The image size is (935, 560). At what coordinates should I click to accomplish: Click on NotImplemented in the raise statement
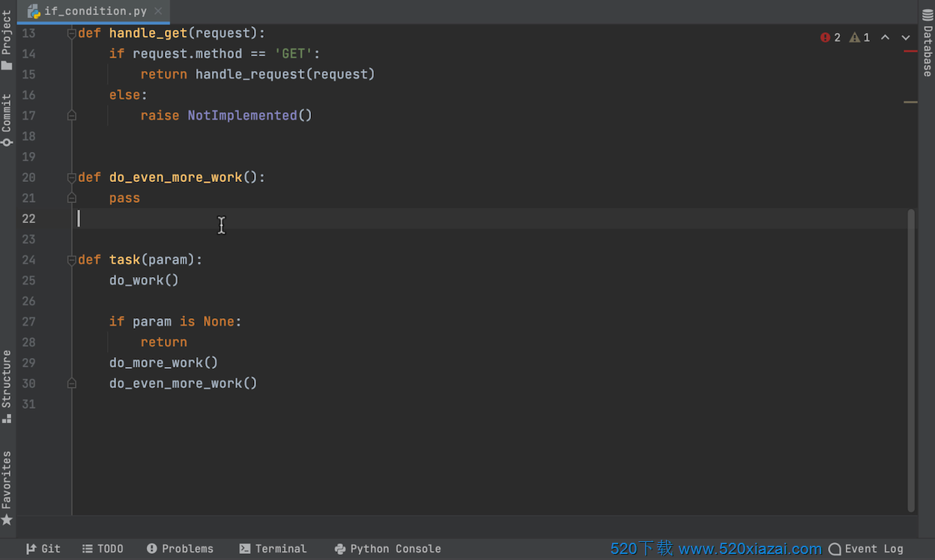point(242,115)
